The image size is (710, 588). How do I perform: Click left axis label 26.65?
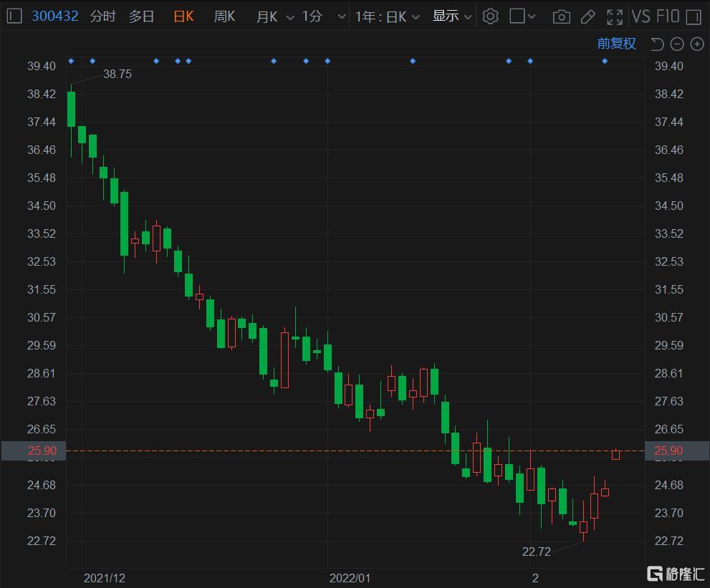(42, 429)
